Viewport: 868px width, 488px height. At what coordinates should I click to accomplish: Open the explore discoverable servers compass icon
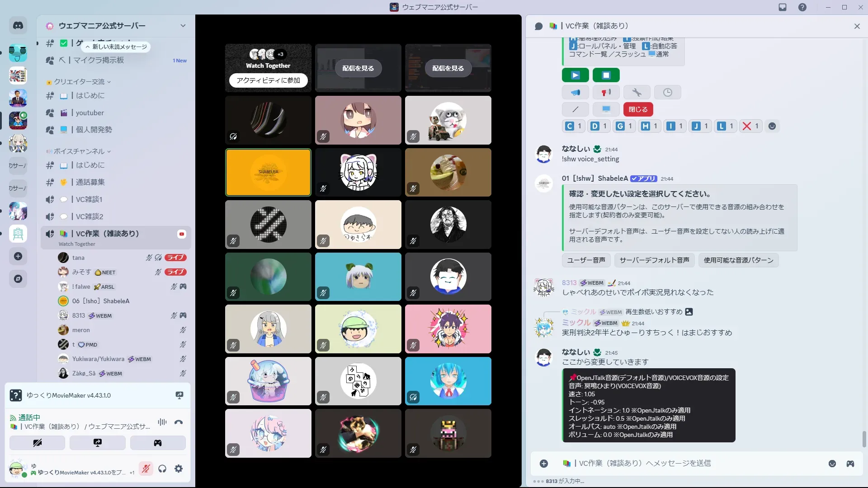coord(18,279)
